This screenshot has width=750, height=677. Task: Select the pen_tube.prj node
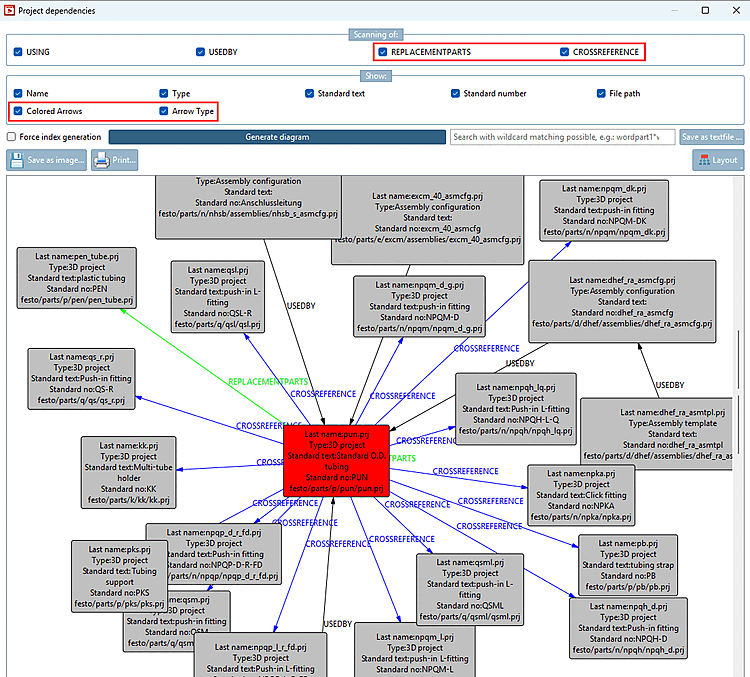[x=77, y=278]
